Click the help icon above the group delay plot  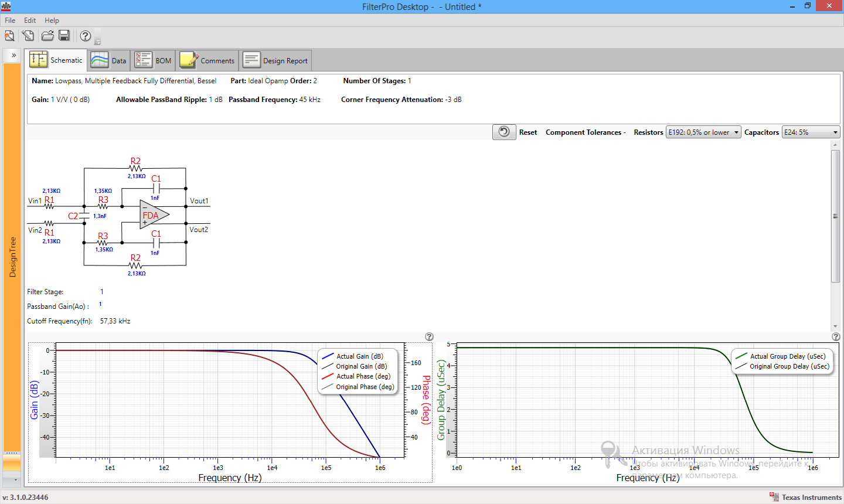point(836,336)
